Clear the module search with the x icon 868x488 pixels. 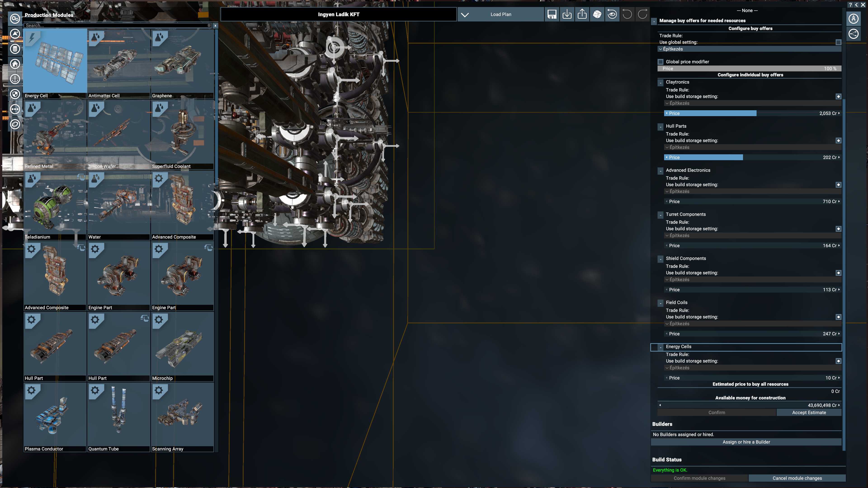215,26
